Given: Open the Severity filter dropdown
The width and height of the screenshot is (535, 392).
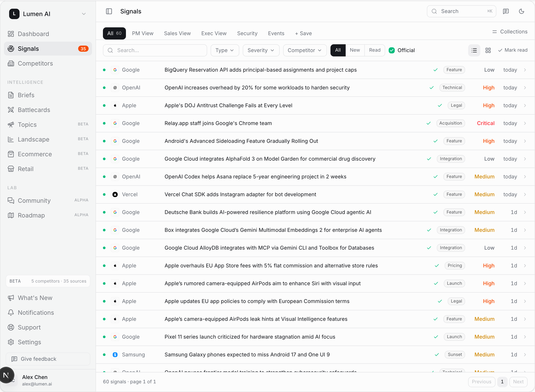Looking at the screenshot, I should (x=261, y=50).
